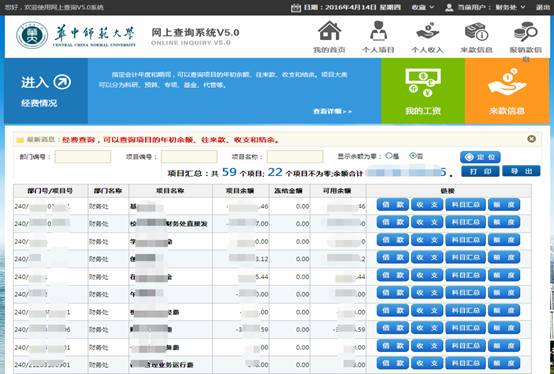Click the arrow icon on 进入 tile
The width and height of the screenshot is (554, 374).
(62, 82)
